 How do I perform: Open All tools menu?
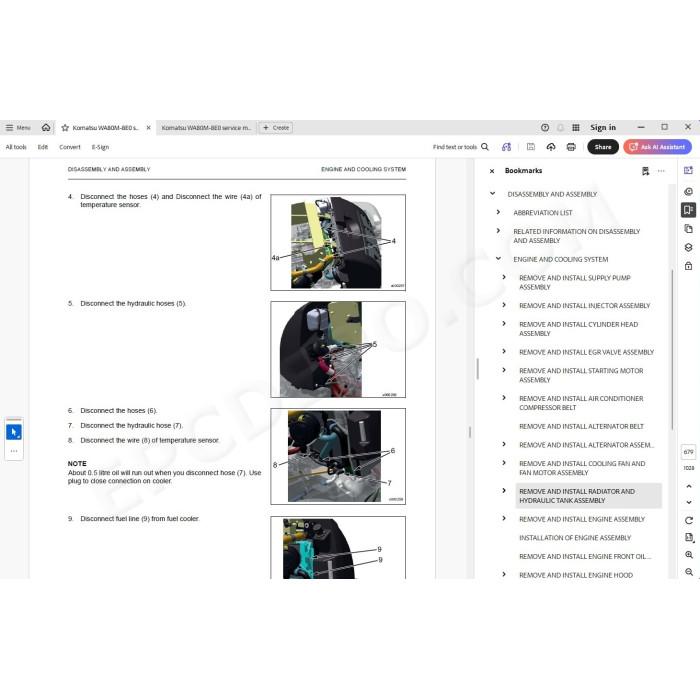(x=16, y=147)
